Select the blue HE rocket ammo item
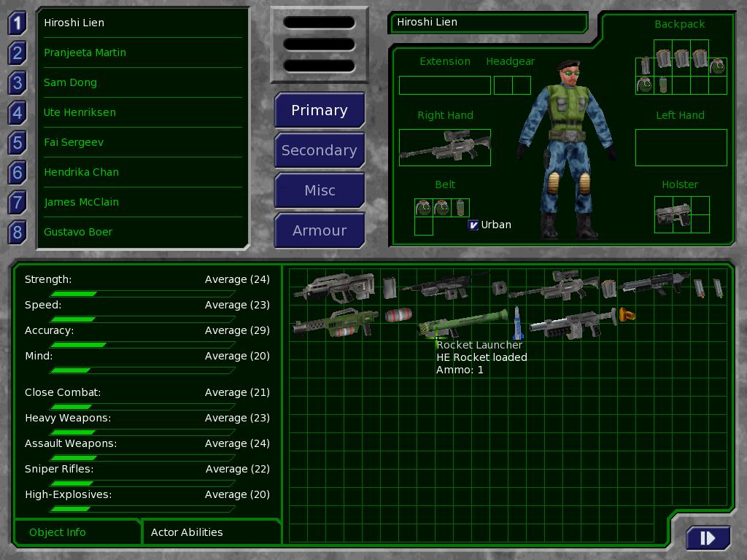Screen dimensions: 747x560 pos(517,322)
